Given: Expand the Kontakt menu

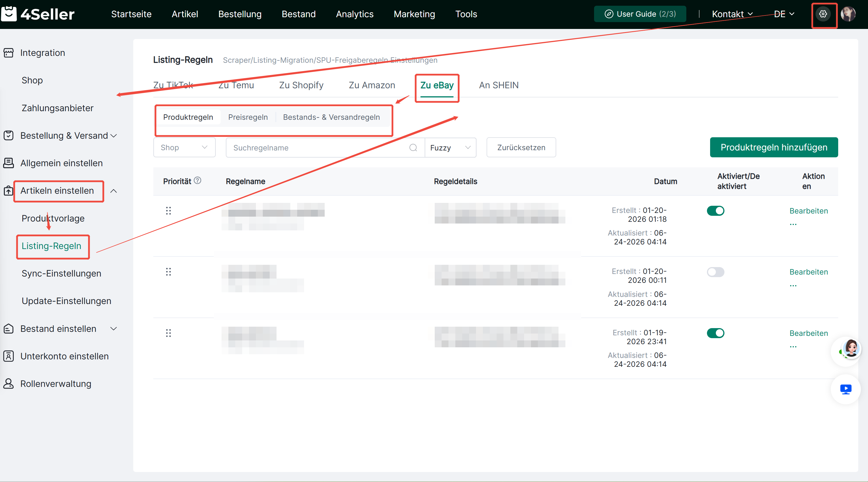Looking at the screenshot, I should tap(732, 14).
